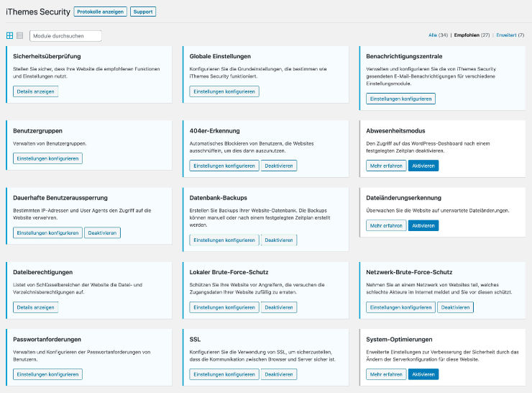532x393 pixels.
Task: Show details for Sicherheitsüberprüfung
Action: click(36, 91)
